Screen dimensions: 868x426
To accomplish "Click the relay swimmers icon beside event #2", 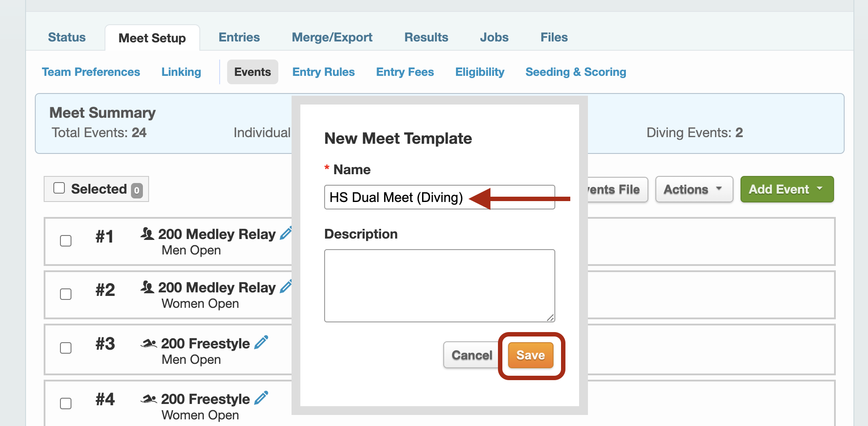I will click(x=148, y=287).
